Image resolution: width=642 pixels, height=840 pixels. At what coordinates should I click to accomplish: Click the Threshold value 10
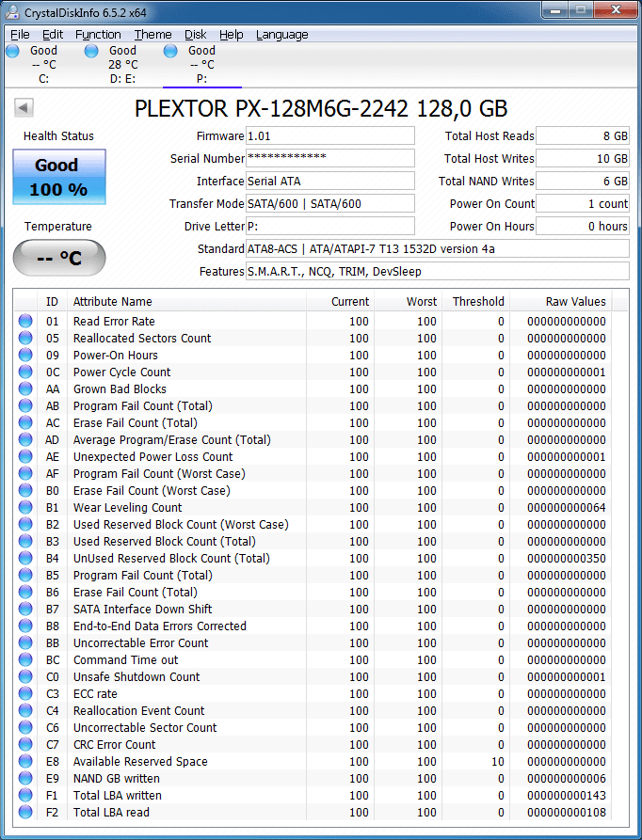(498, 762)
